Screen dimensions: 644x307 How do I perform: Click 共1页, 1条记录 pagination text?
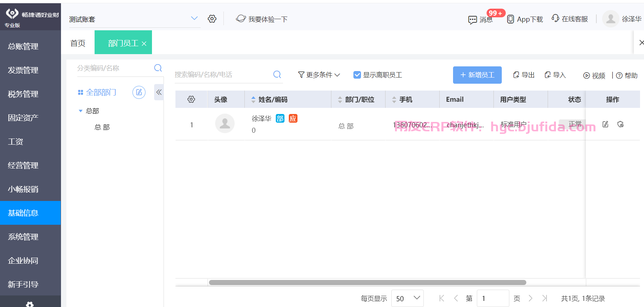tap(583, 298)
